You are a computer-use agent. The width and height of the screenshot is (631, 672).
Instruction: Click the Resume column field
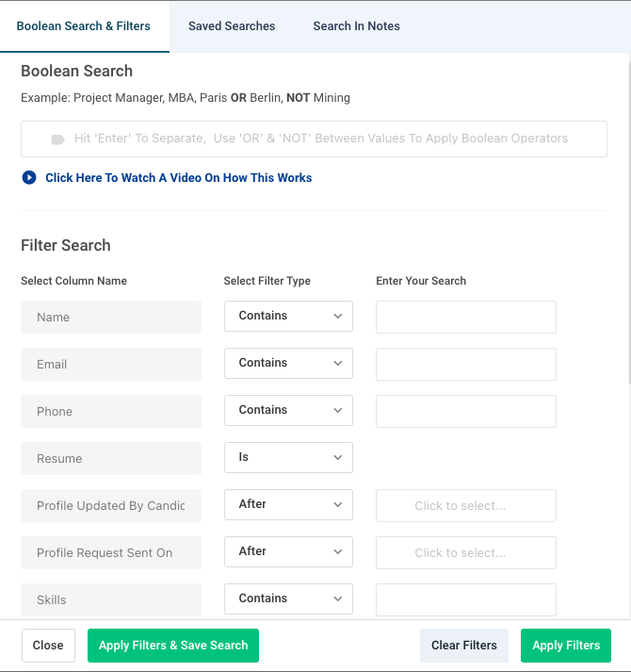coord(111,459)
